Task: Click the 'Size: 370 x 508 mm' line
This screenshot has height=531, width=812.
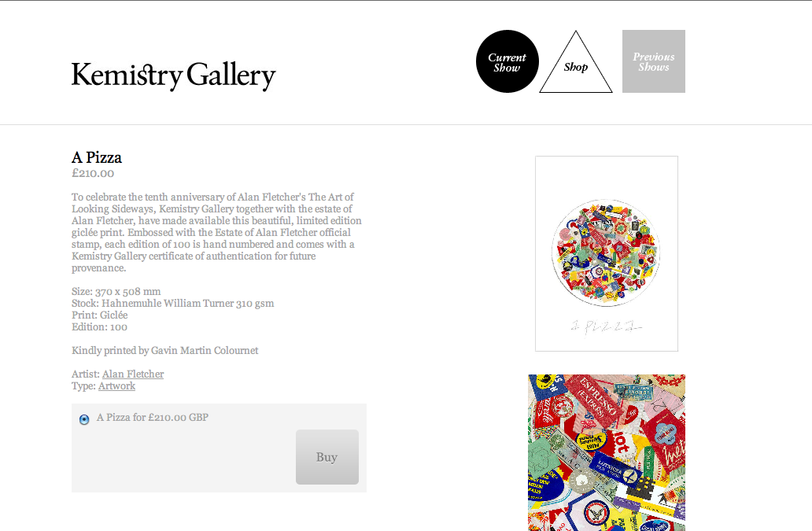Action: [x=116, y=291]
